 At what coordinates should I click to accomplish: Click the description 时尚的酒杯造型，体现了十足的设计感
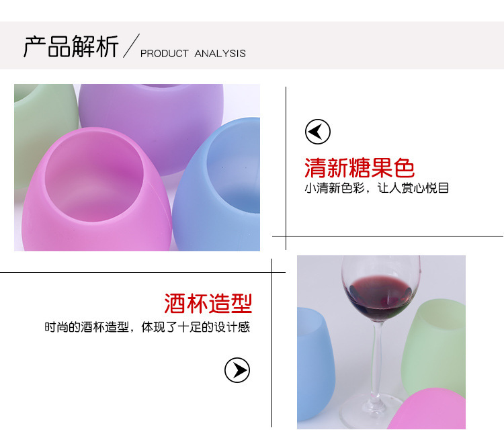147,327
